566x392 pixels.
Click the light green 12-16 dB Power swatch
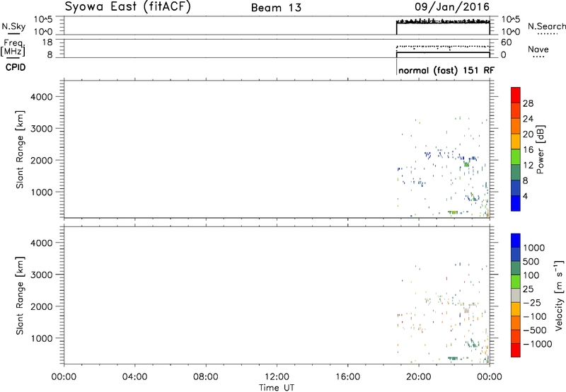(516, 156)
